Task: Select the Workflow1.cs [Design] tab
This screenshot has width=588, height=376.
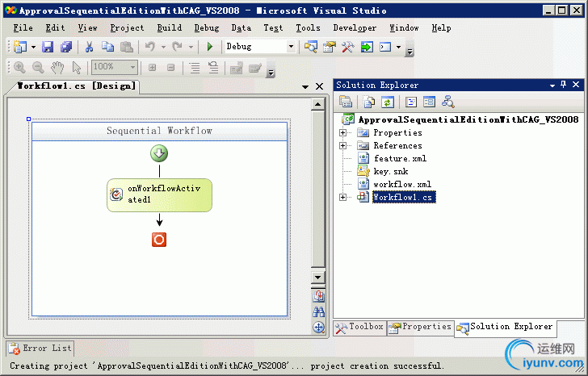Action: [x=77, y=86]
